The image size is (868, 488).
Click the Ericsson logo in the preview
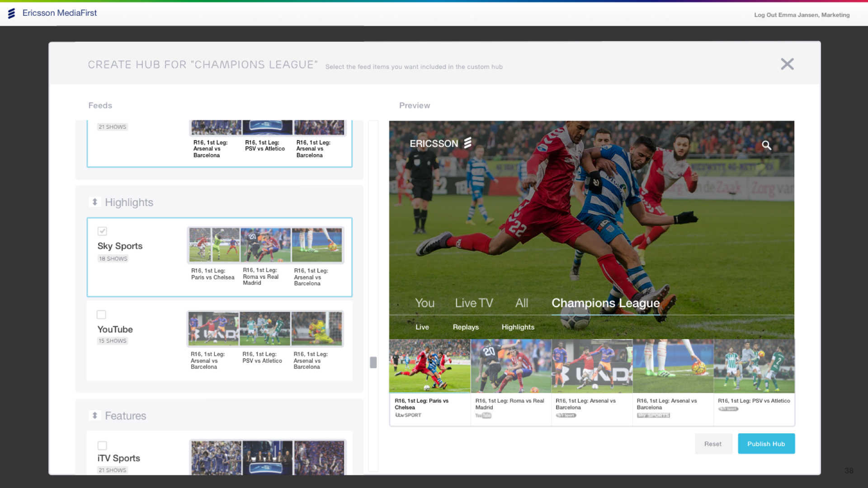pos(441,143)
